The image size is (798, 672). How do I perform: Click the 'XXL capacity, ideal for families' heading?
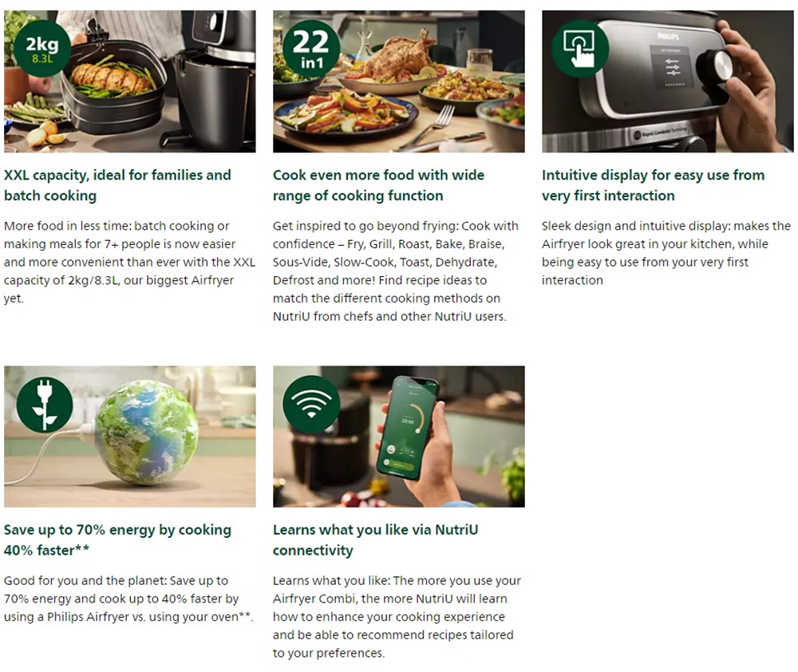[117, 185]
